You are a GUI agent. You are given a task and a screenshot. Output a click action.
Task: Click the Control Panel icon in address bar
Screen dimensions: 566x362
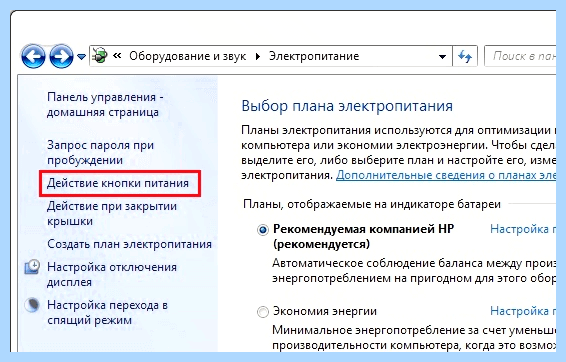[x=100, y=56]
